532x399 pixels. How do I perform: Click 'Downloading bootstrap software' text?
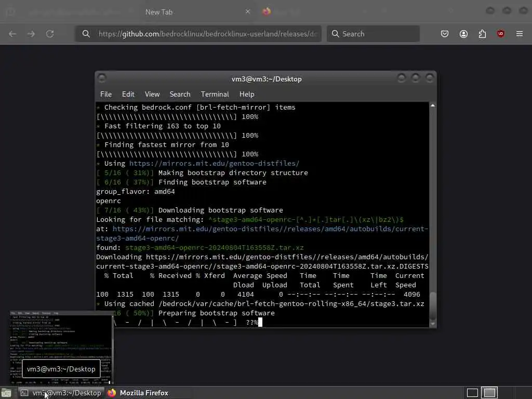[220, 210]
